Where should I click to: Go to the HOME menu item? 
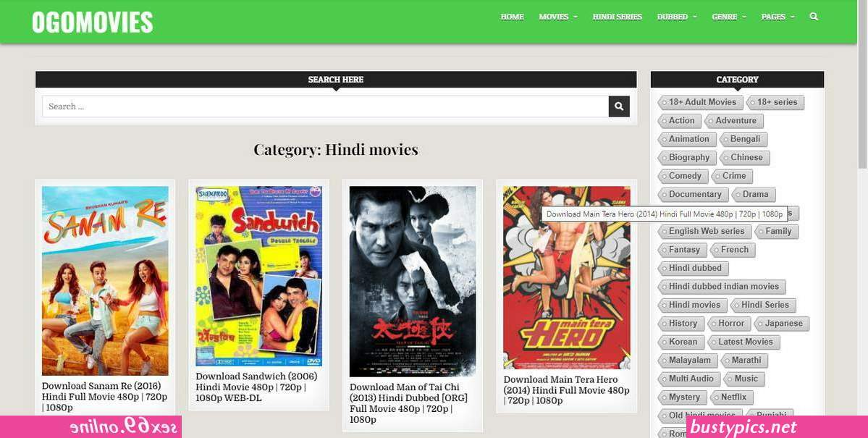512,17
